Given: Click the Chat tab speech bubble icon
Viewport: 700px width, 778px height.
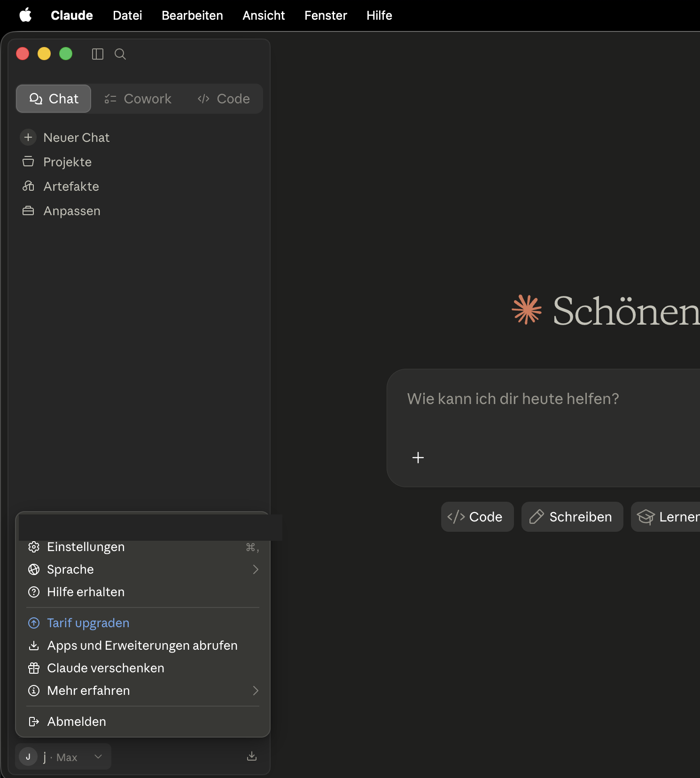Looking at the screenshot, I should click(36, 99).
